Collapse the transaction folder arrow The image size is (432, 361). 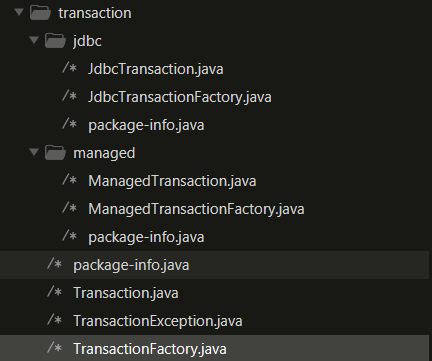tap(19, 13)
